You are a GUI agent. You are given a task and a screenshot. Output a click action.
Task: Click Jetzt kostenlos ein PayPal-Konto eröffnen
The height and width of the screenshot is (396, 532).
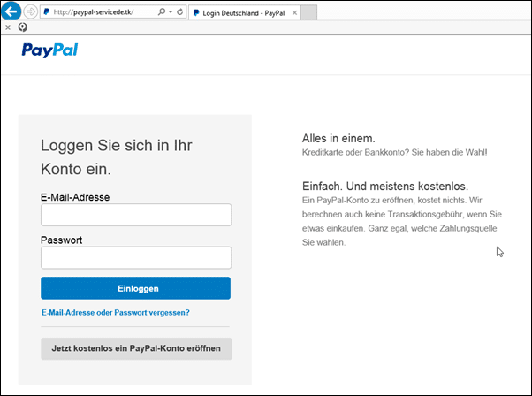point(136,348)
